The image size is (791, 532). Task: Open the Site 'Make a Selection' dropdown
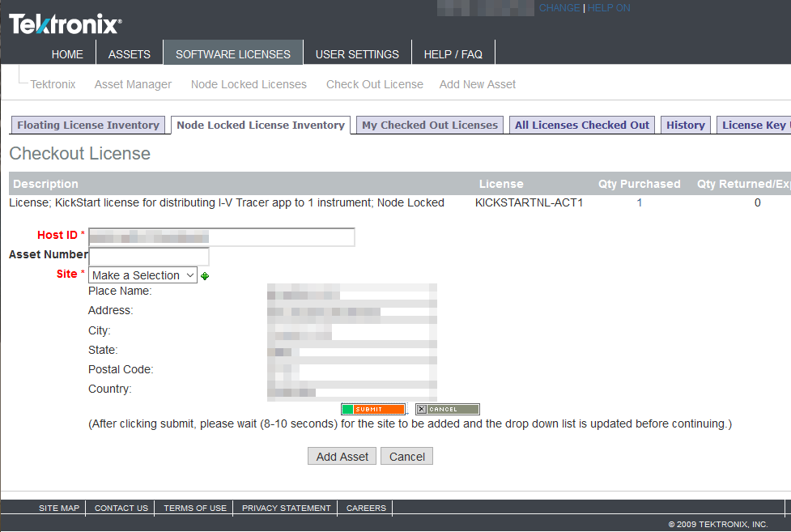click(142, 275)
